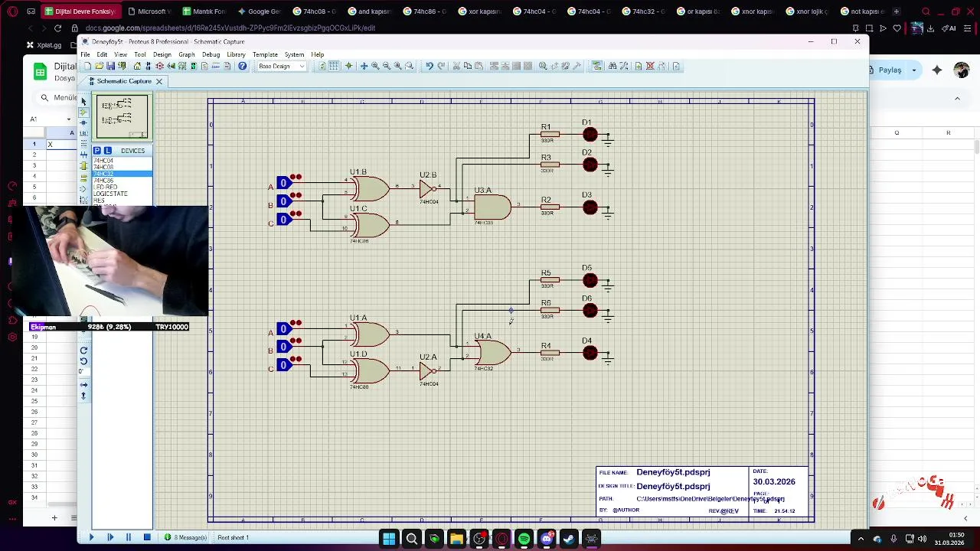
Task: Click the Redo arrow icon
Action: (441, 66)
